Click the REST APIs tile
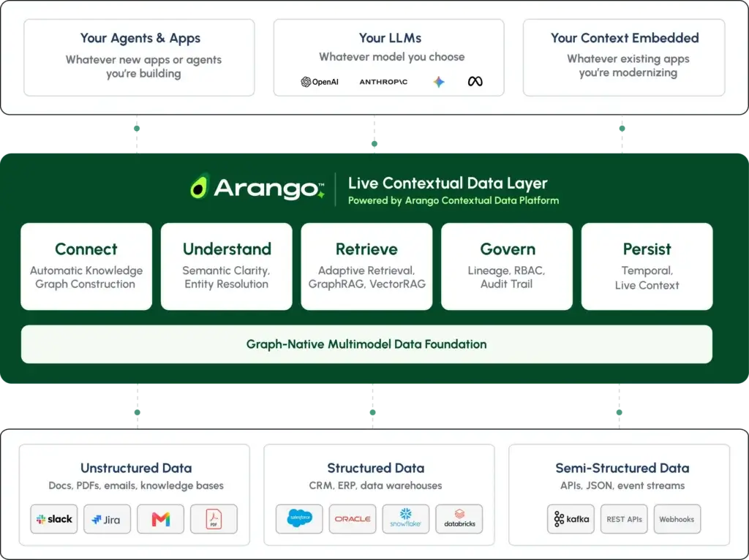The image size is (749, 560). (x=624, y=519)
